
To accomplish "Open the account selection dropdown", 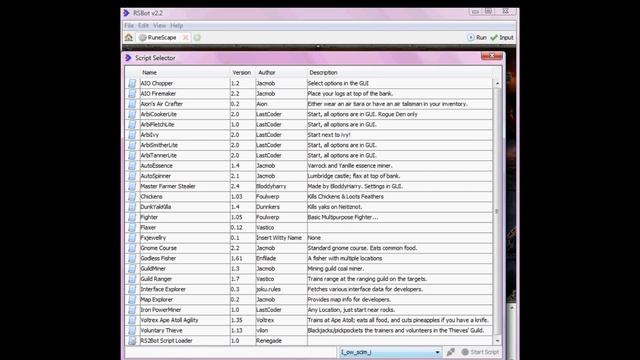I will pos(390,352).
